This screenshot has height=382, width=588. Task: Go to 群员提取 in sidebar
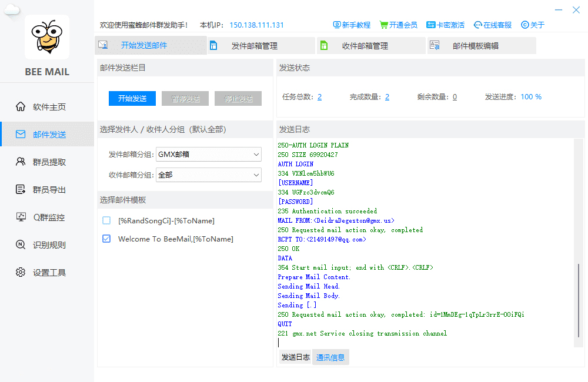point(47,162)
